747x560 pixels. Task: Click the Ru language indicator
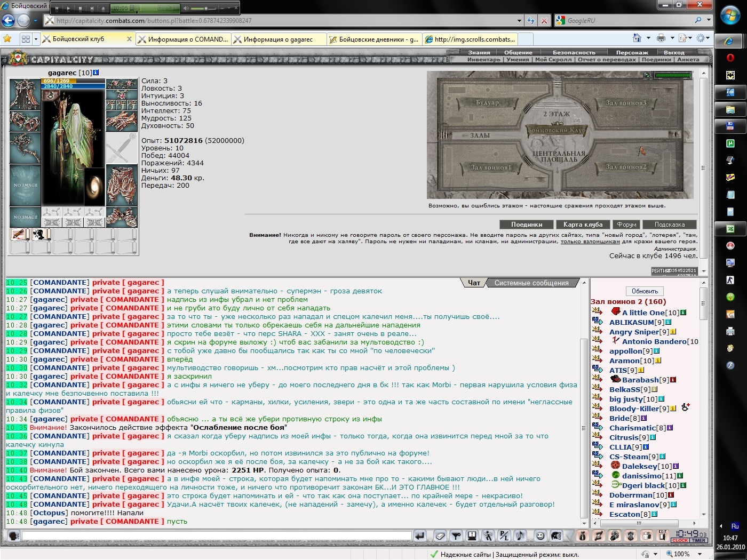tap(735, 526)
